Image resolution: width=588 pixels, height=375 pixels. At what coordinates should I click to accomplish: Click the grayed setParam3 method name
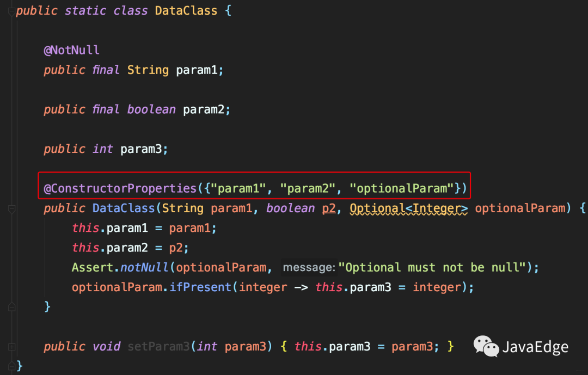pos(158,347)
